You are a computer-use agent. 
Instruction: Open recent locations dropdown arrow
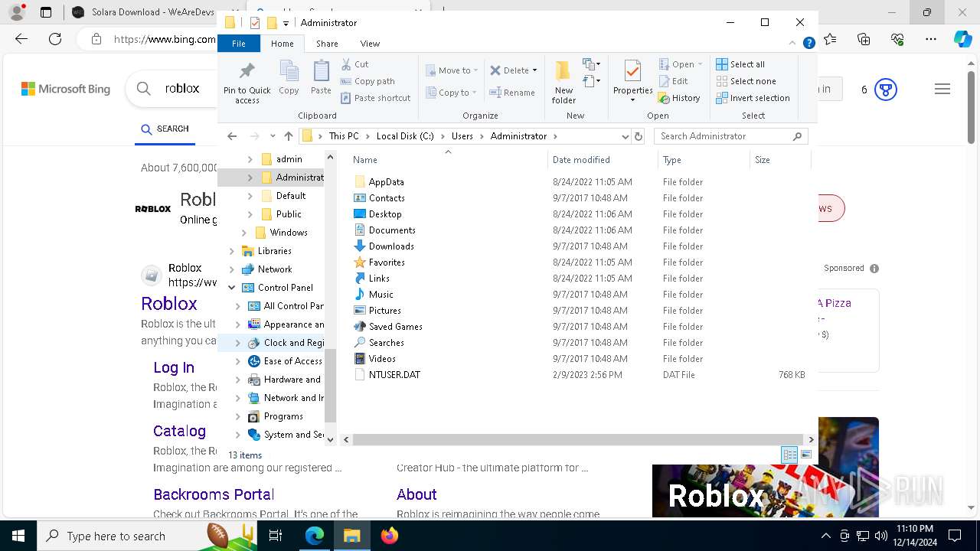pos(273,136)
